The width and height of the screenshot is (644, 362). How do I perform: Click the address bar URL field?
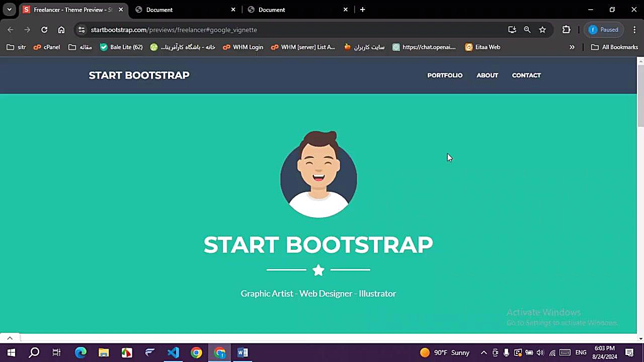(297, 30)
